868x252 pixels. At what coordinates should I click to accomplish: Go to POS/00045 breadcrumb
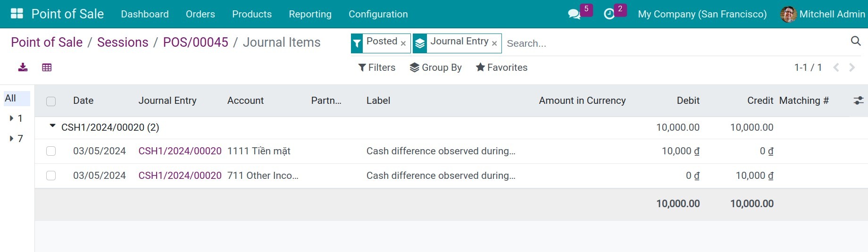[x=196, y=42]
